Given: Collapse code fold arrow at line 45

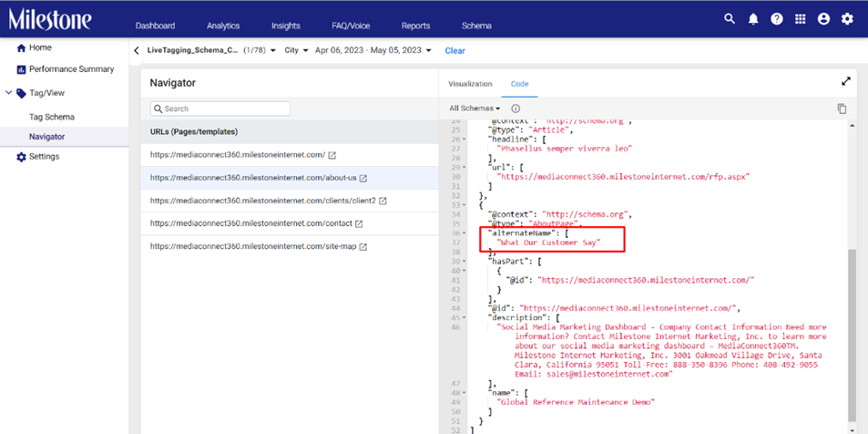Looking at the screenshot, I should point(464,317).
